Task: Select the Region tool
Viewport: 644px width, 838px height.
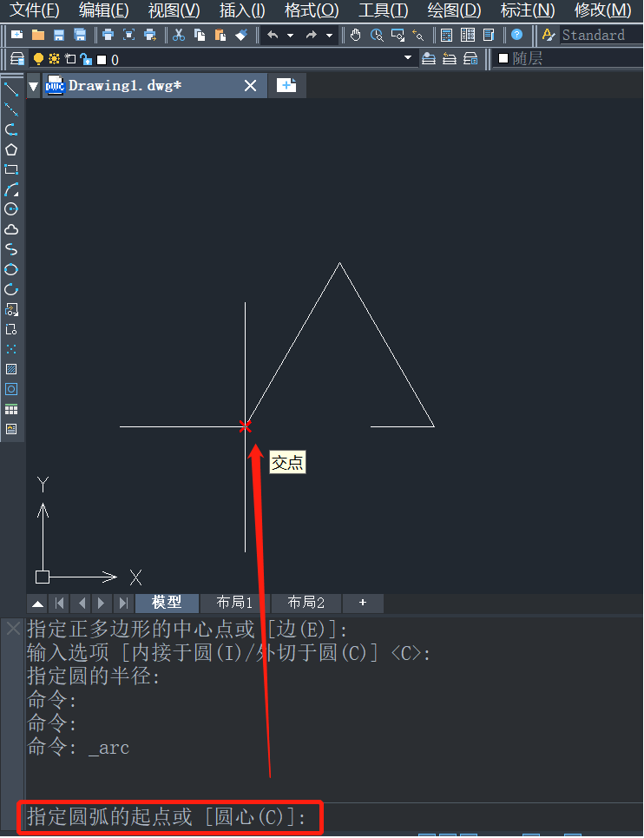Action: tap(11, 389)
